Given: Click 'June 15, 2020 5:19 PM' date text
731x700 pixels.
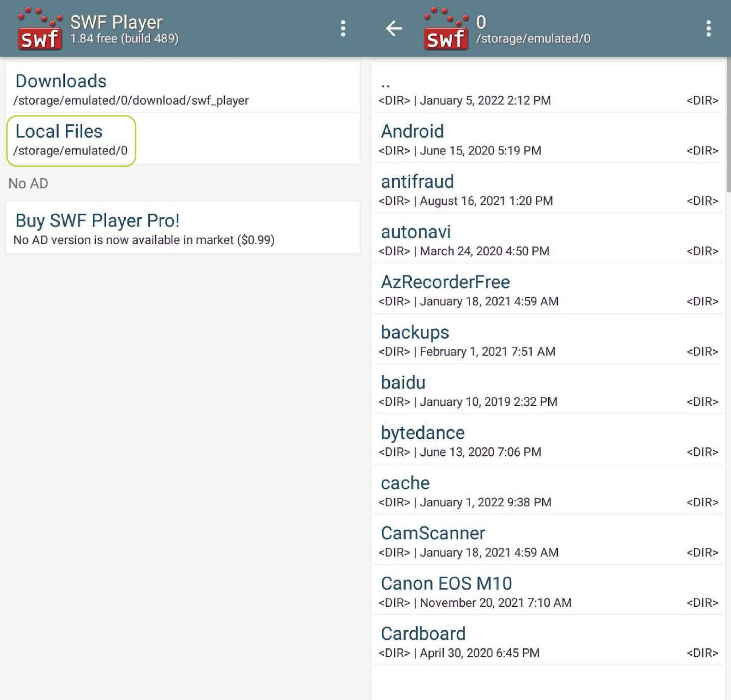Looking at the screenshot, I should 480,151.
